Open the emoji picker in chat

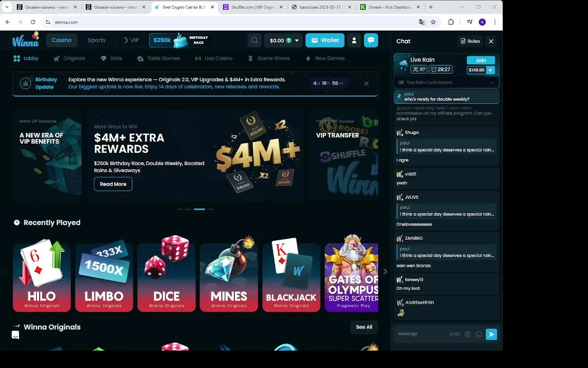[x=479, y=334]
